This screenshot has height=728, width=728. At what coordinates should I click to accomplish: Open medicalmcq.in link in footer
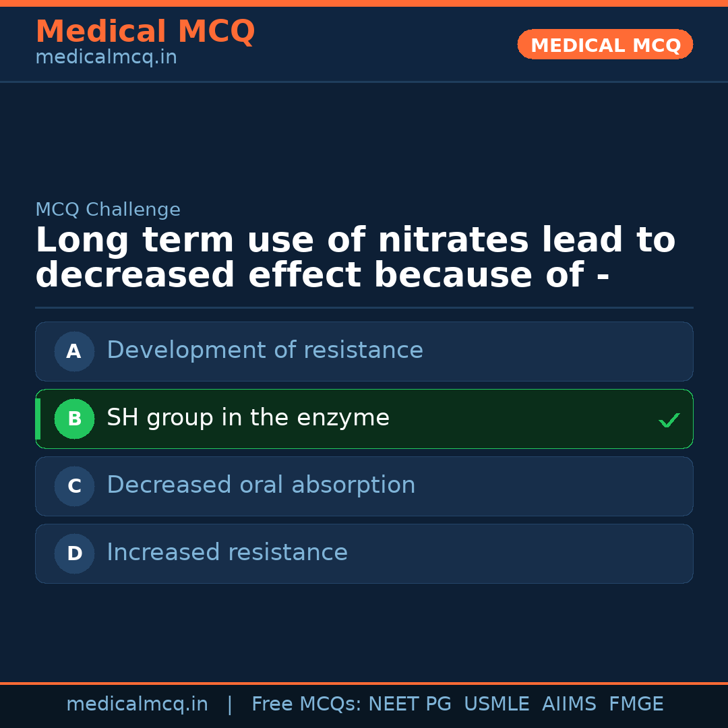click(137, 704)
